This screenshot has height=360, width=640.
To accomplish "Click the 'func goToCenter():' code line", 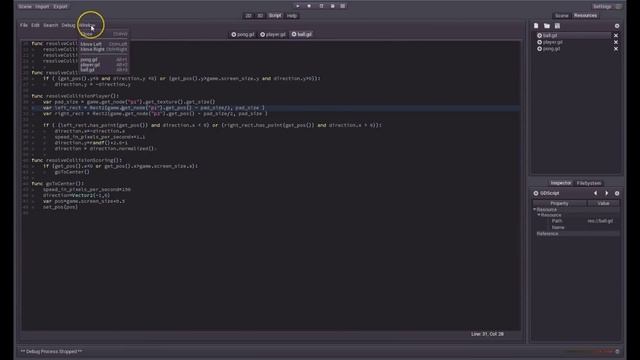I will [x=58, y=184].
